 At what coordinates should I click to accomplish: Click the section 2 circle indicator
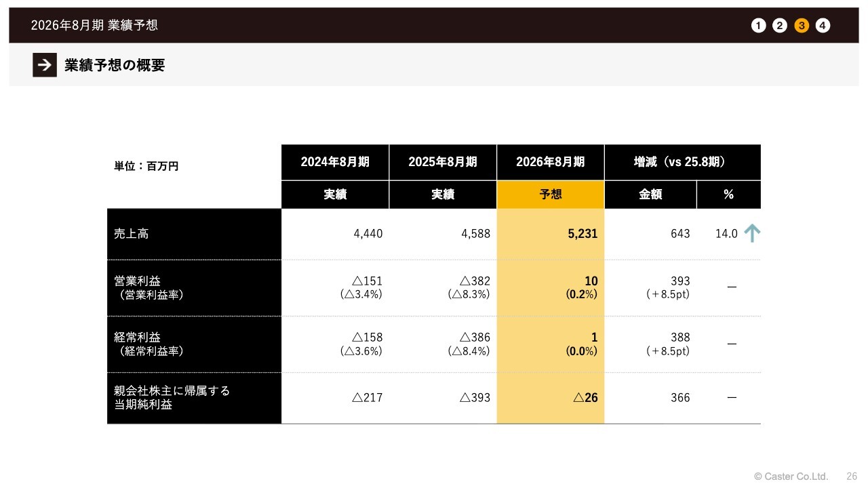pyautogui.click(x=780, y=26)
